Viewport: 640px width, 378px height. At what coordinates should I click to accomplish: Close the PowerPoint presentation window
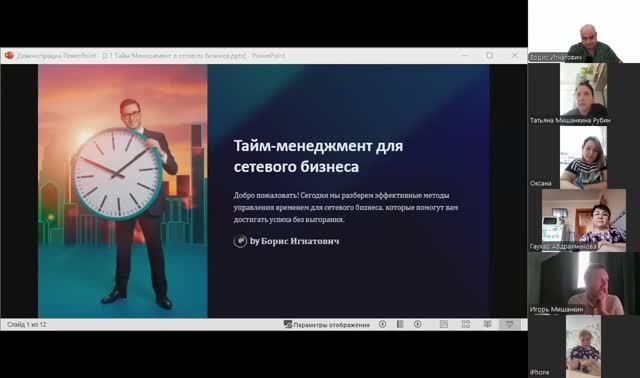(515, 55)
